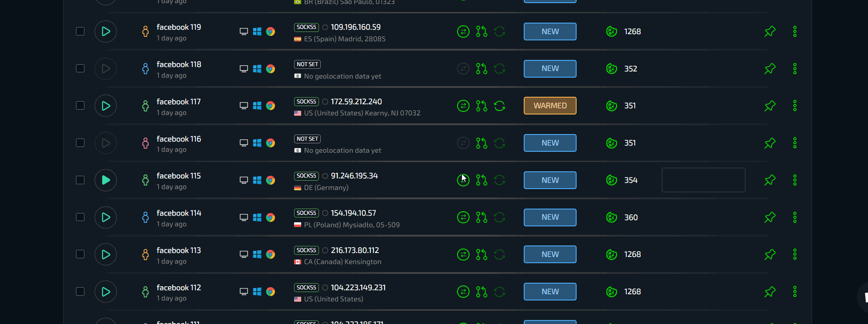Open the three-dot menu for facebook 118
868x324 pixels.
(x=795, y=69)
